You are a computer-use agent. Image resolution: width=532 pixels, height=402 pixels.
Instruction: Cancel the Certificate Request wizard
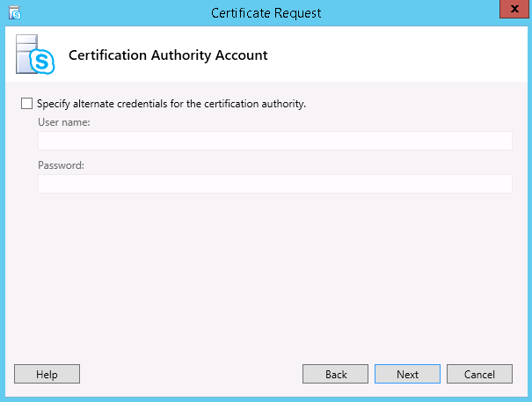(x=479, y=374)
